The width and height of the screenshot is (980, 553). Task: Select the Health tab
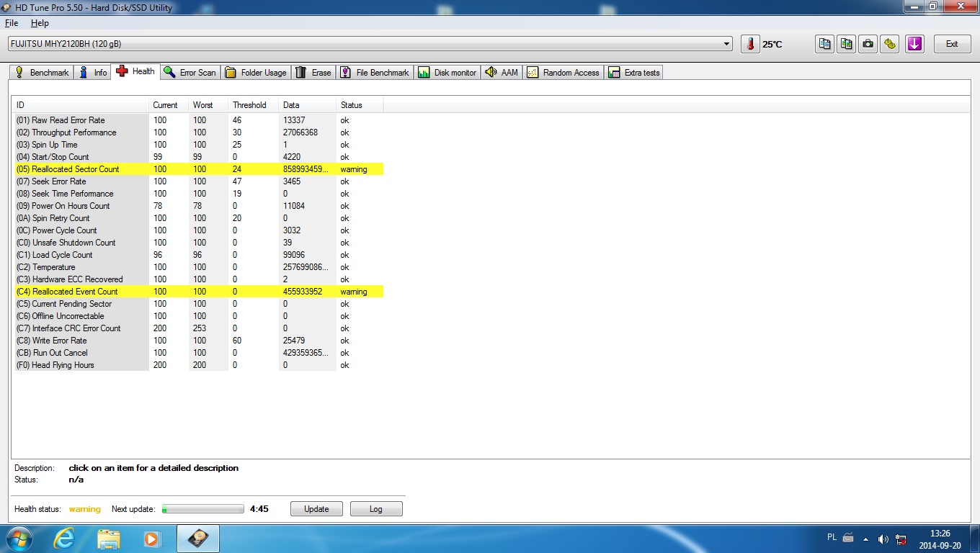(x=135, y=71)
